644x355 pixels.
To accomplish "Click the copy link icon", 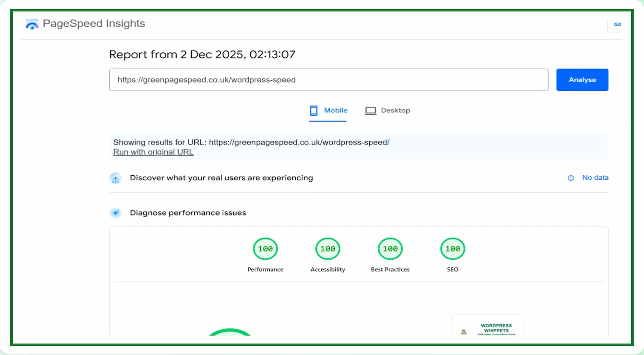I will (617, 24).
